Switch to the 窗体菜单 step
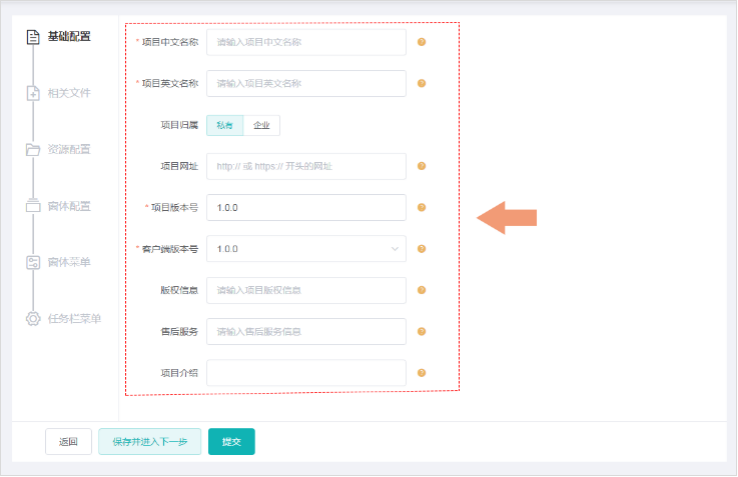738x477 pixels. pyautogui.click(x=69, y=262)
